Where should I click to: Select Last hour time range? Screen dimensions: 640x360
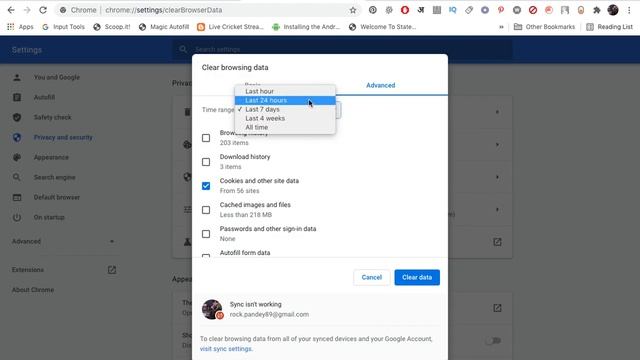coord(285,91)
